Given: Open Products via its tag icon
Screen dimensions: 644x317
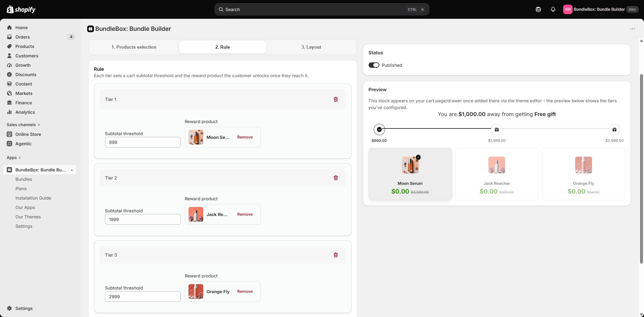Looking at the screenshot, I should click(x=9, y=46).
